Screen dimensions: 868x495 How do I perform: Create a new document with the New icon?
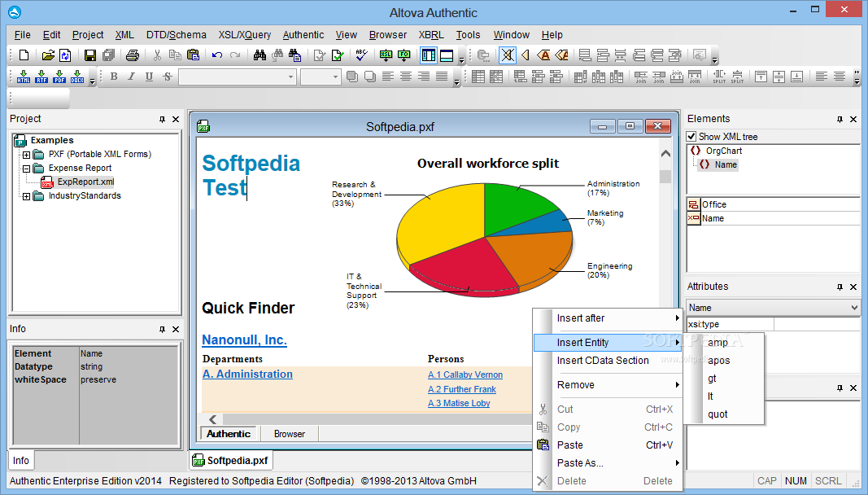coord(24,55)
